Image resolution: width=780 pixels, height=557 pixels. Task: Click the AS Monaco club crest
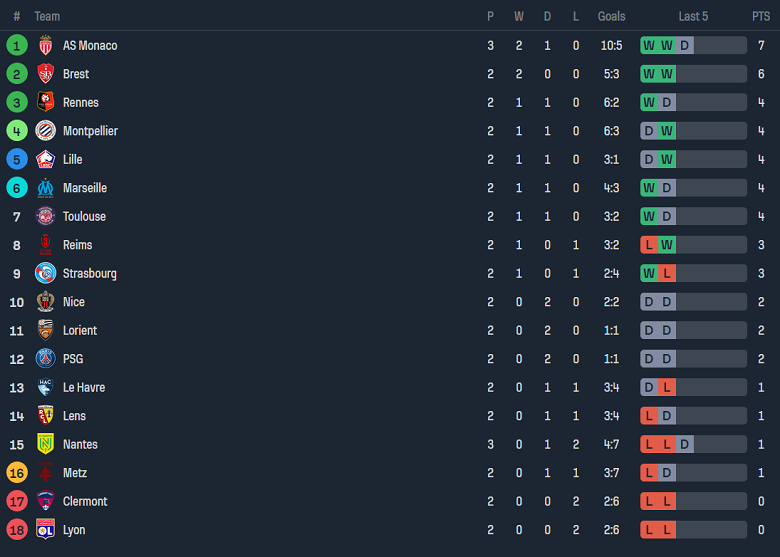(45, 46)
